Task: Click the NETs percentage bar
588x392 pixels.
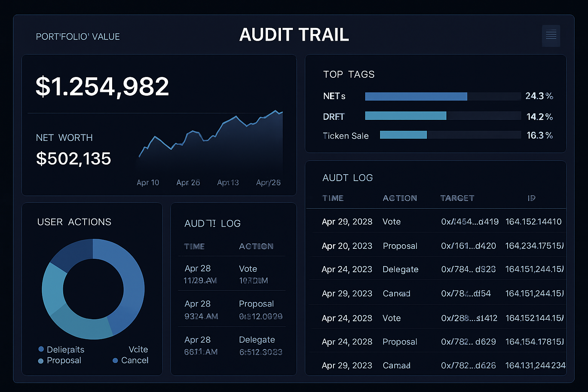Action: (x=416, y=96)
